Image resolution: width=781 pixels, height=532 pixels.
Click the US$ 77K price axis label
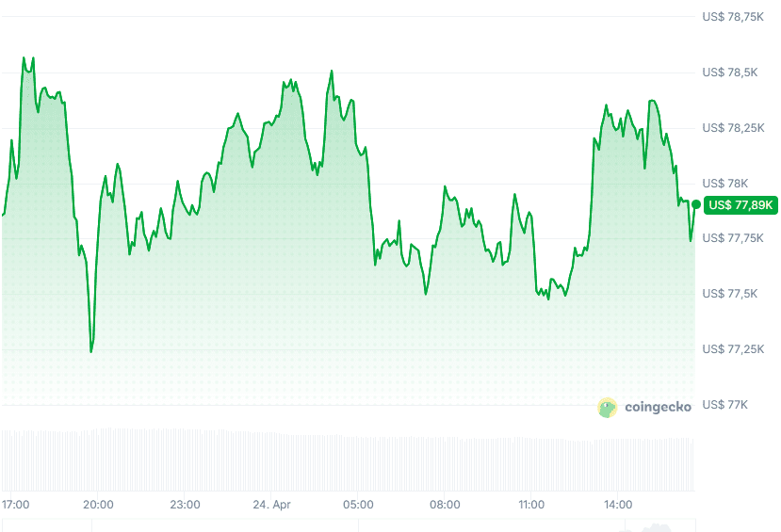pyautogui.click(x=725, y=405)
